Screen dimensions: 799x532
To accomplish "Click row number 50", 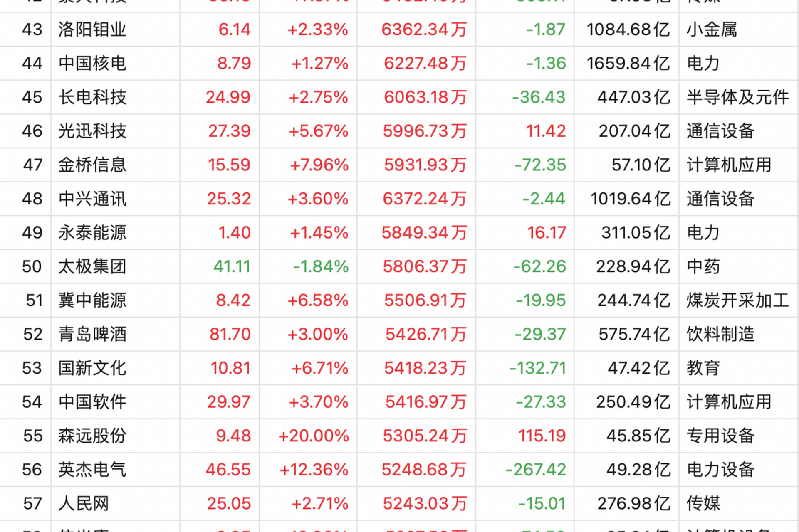I will (x=32, y=266).
